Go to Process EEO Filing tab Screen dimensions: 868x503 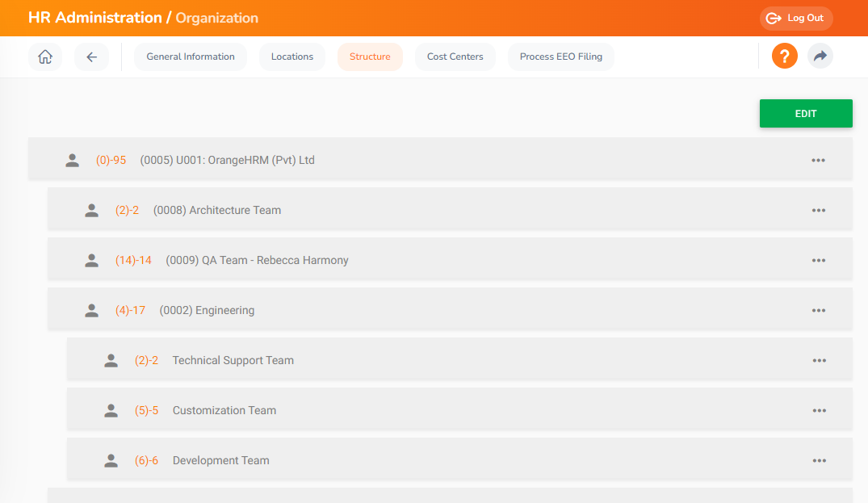560,57
